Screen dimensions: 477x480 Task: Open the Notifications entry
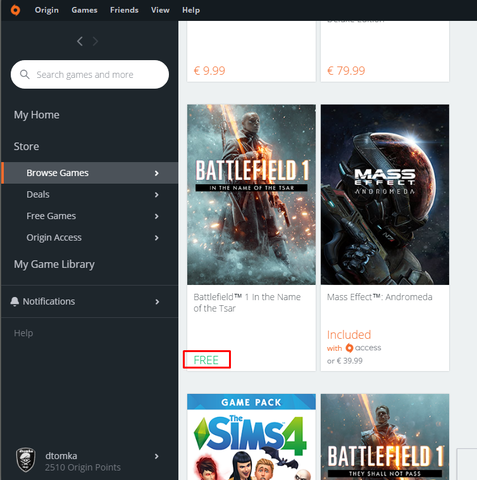click(49, 301)
